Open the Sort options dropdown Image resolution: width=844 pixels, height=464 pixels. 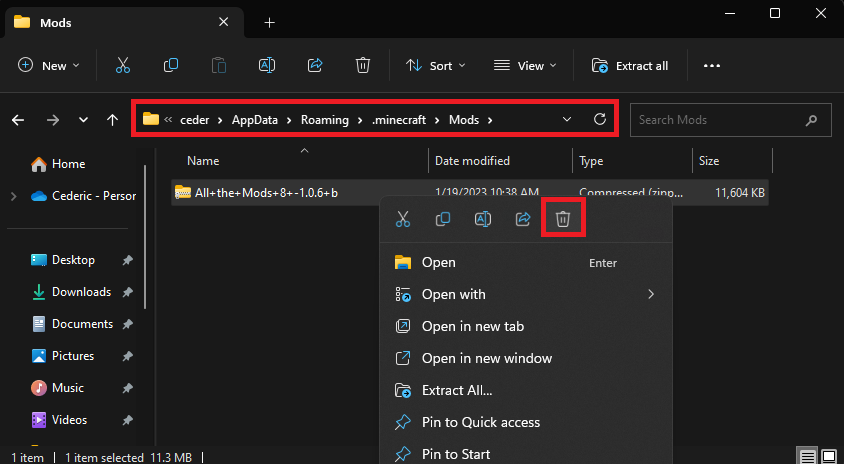pos(436,66)
